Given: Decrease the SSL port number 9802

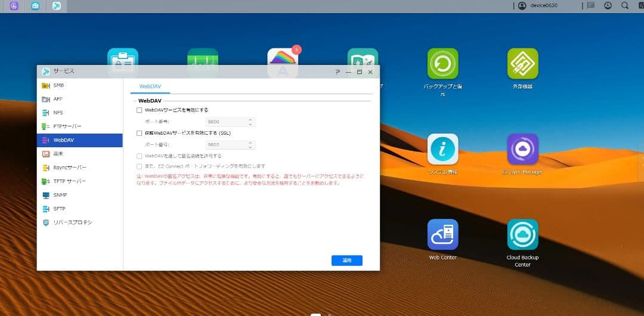Looking at the screenshot, I should click(x=250, y=147).
